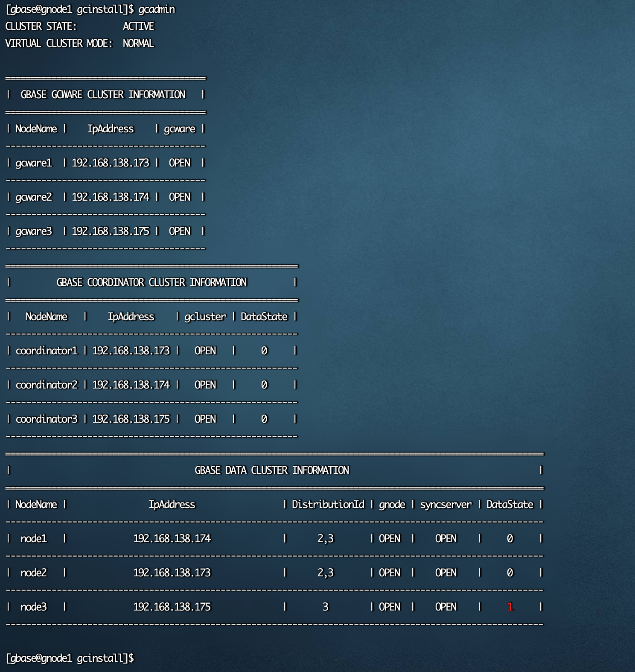Click the DataState value 0 for coordinator1

pos(264,351)
